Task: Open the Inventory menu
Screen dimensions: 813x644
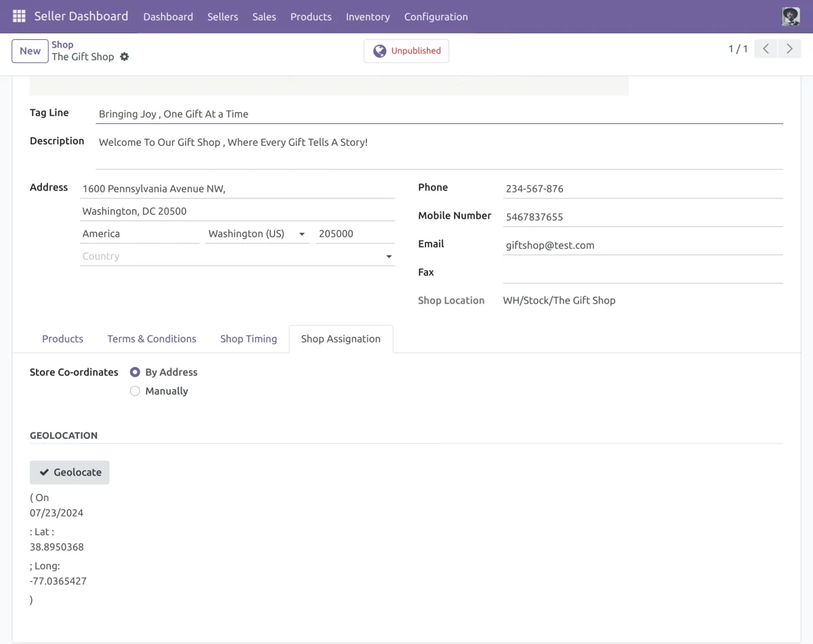Action: [367, 17]
